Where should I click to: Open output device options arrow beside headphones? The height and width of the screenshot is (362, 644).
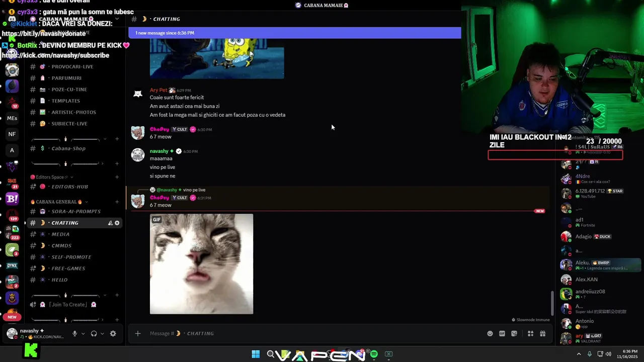tap(102, 333)
